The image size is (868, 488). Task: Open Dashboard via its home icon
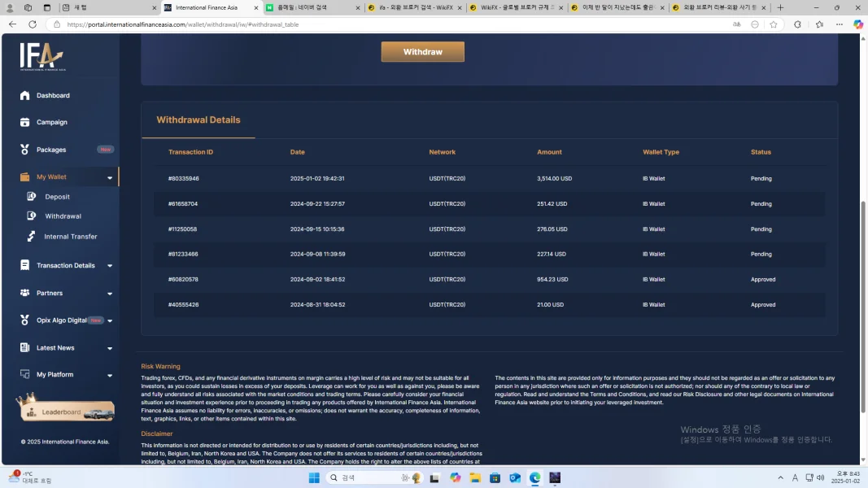pos(24,95)
